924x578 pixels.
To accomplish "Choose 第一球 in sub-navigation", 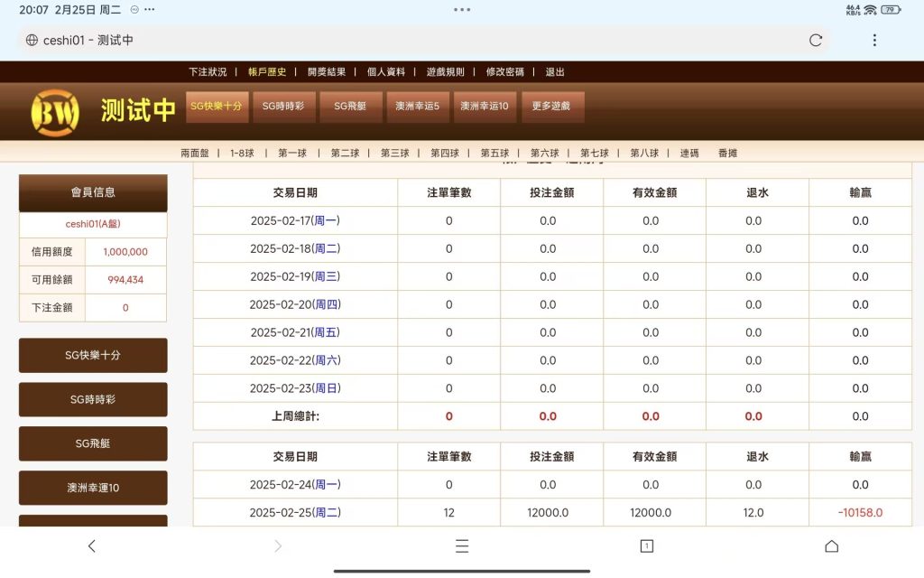I will [292, 154].
